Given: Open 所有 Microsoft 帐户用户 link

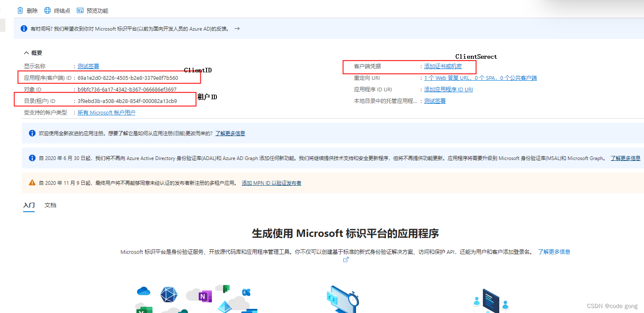Looking at the screenshot, I should [x=107, y=112].
